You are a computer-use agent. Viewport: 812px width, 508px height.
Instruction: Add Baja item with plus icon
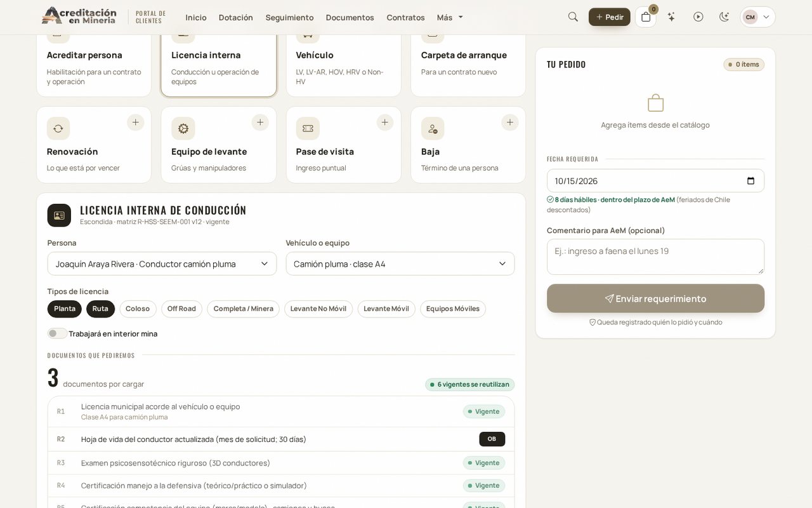[510, 123]
